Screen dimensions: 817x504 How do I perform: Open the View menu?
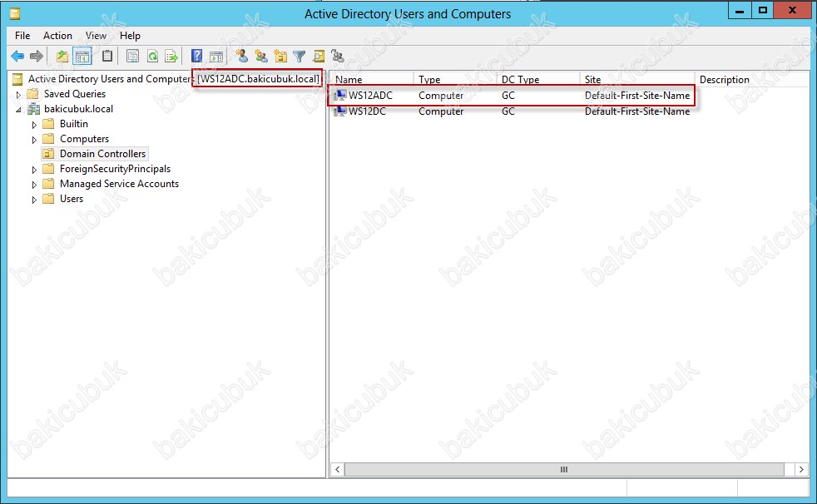(x=96, y=36)
